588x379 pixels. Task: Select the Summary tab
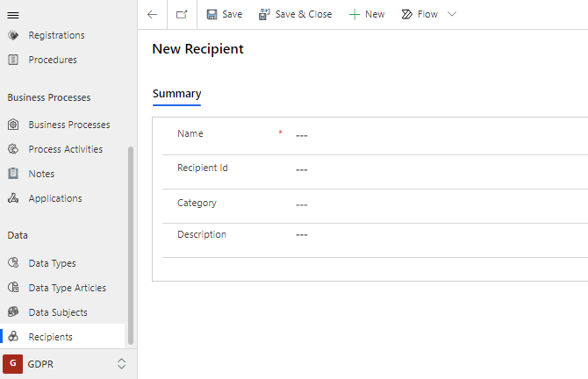[176, 94]
